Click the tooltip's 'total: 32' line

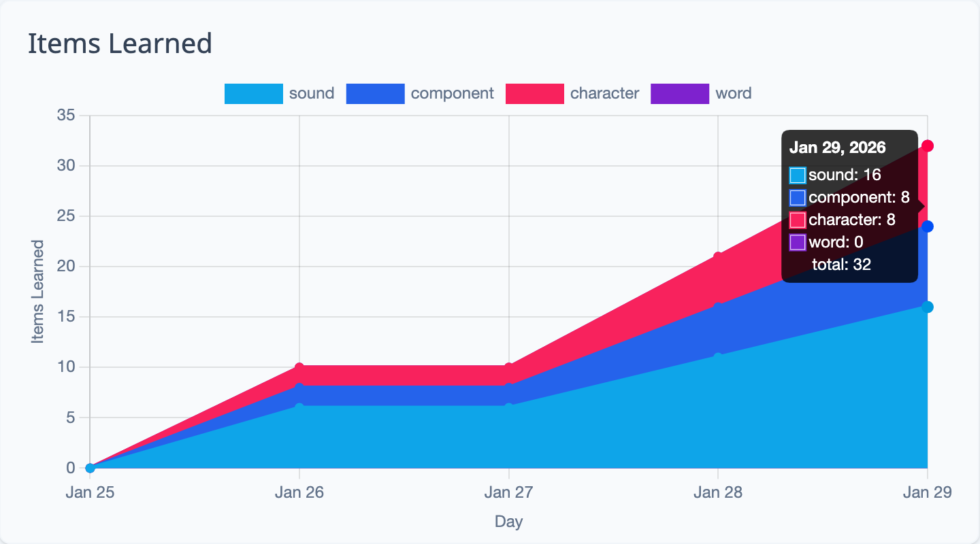coord(841,265)
